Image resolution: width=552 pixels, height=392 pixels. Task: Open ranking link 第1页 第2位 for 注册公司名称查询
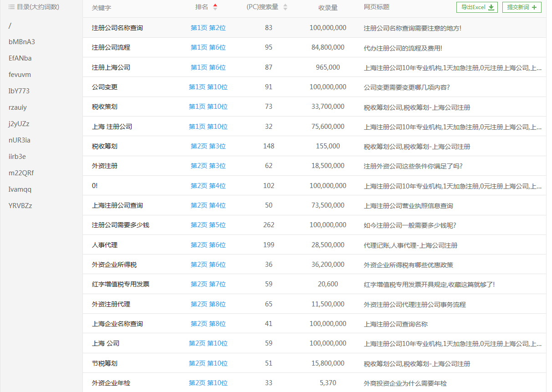click(x=208, y=27)
